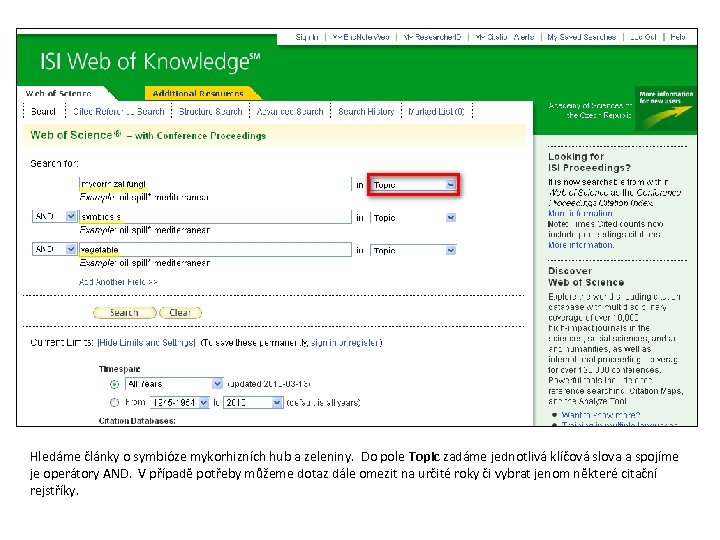
Task: Click the Help link
Action: tap(678, 37)
